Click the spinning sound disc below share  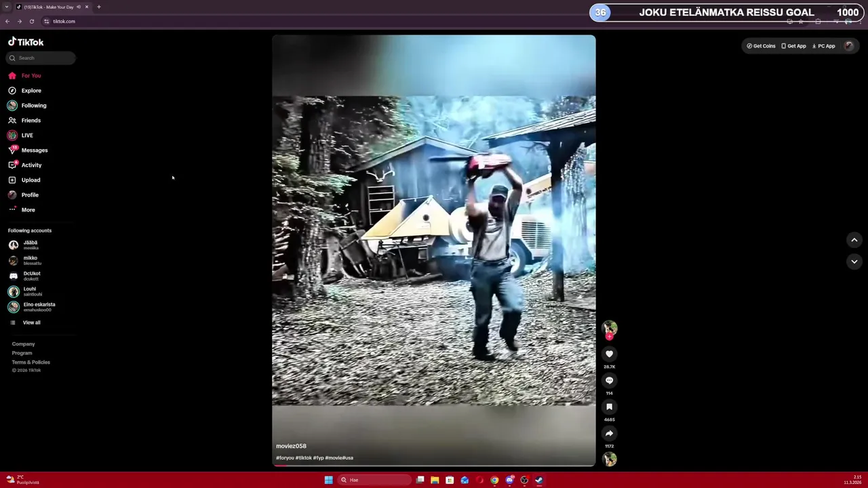pyautogui.click(x=609, y=459)
